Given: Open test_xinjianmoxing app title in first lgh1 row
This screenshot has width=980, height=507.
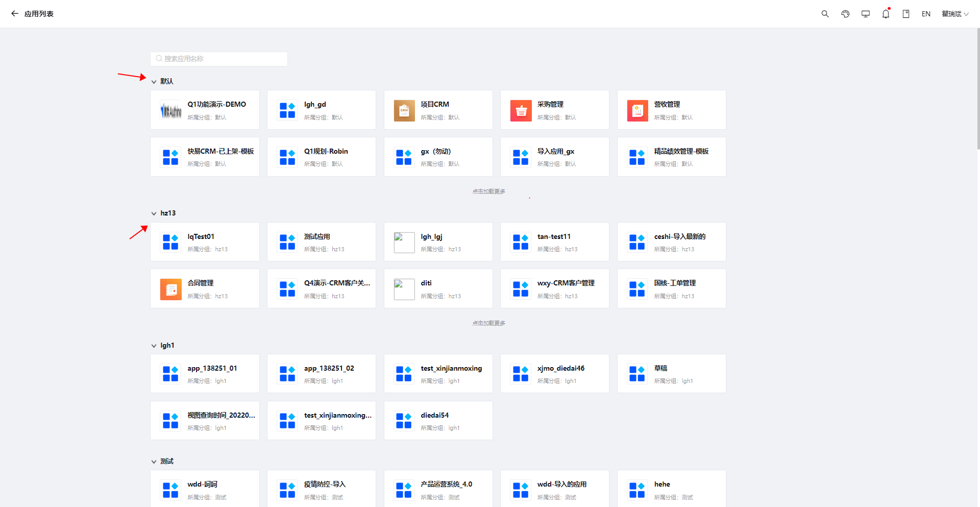Looking at the screenshot, I should [x=451, y=368].
